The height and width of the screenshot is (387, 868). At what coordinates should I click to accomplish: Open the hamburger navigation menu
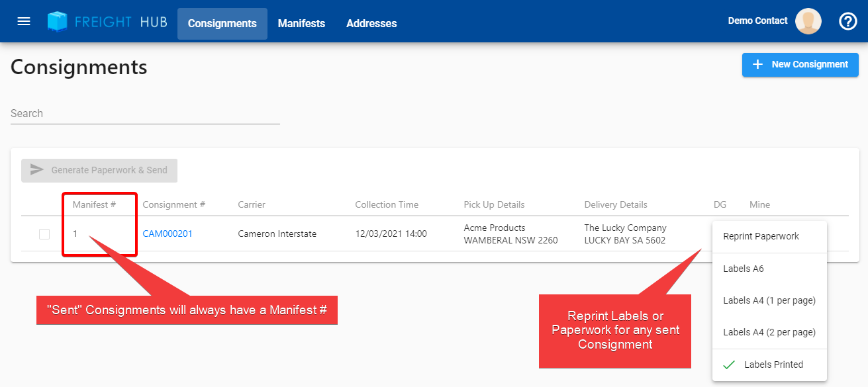click(24, 21)
